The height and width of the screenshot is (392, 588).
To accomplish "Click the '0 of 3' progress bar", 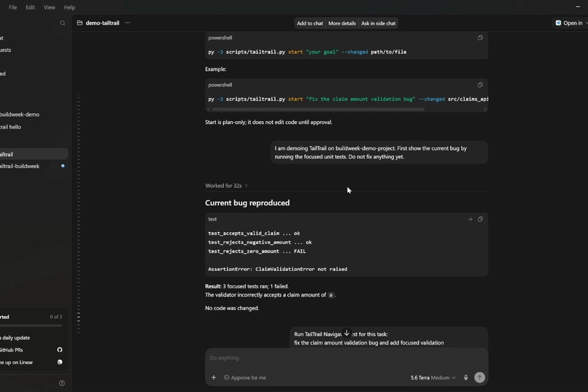I will click(31, 326).
